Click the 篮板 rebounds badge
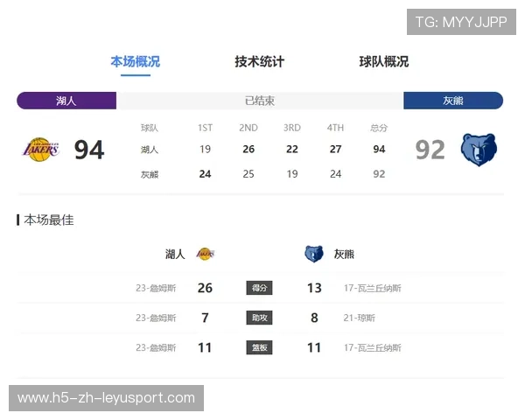 (260, 347)
